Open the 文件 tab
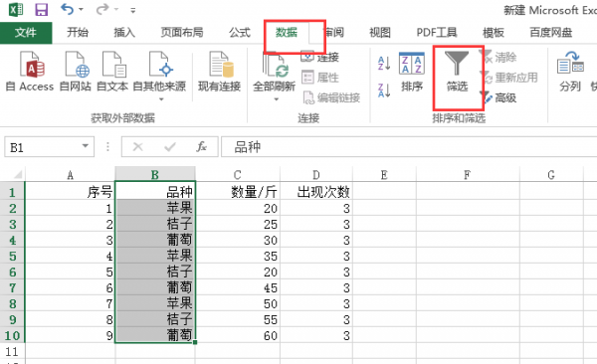 click(26, 33)
